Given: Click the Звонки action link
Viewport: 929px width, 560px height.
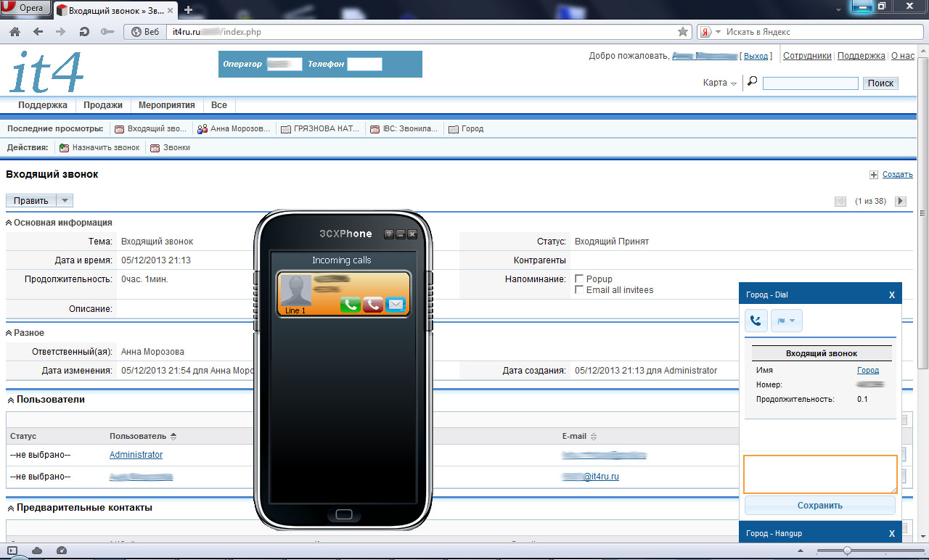Looking at the screenshot, I should 171,147.
